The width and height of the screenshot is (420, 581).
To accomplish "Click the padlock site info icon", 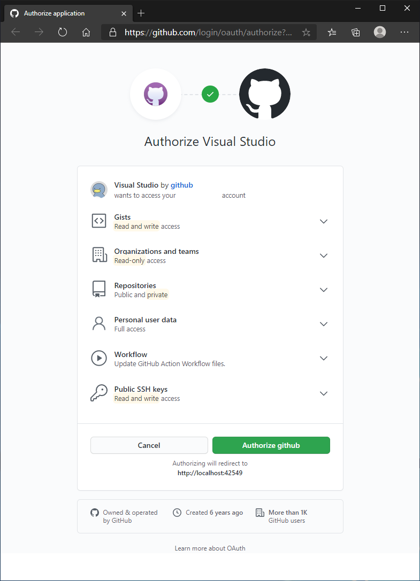I will pyautogui.click(x=113, y=32).
